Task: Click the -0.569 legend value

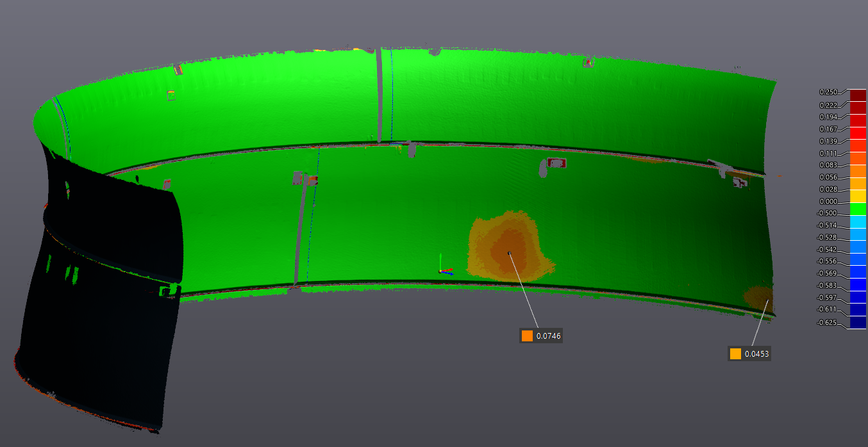Action: [x=826, y=273]
